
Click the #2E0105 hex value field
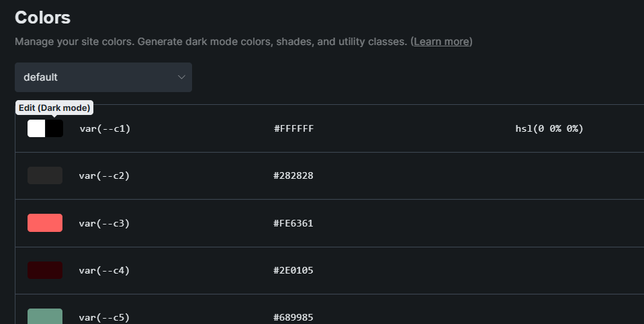tap(293, 270)
